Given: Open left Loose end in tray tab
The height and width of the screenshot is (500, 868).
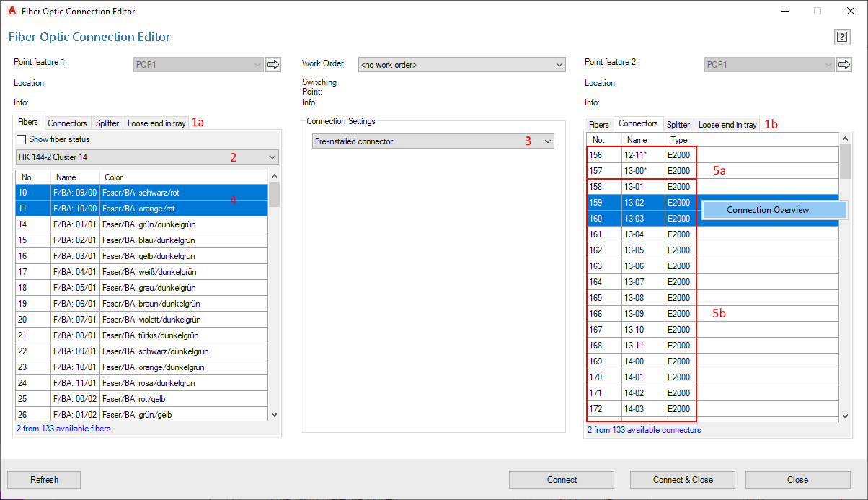Looking at the screenshot, I should click(x=156, y=123).
